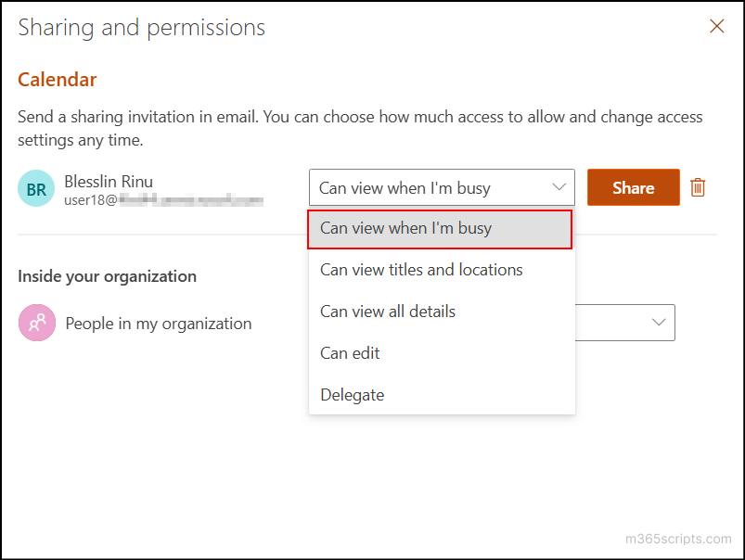Delete Blesslin Rinu's sharing entry with trash icon

click(698, 187)
